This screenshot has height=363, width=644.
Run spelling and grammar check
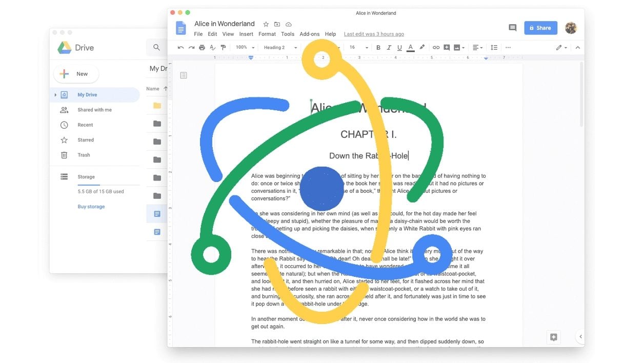click(213, 48)
